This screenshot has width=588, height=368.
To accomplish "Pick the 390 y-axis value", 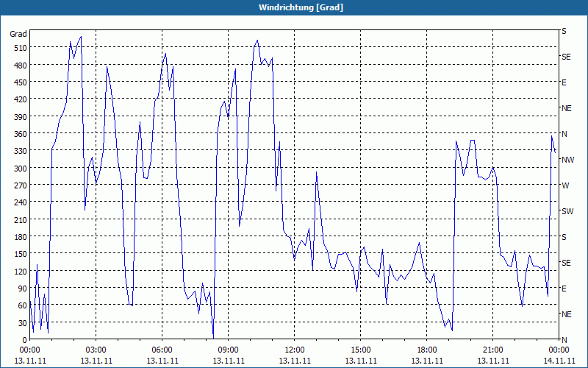I will point(21,117).
